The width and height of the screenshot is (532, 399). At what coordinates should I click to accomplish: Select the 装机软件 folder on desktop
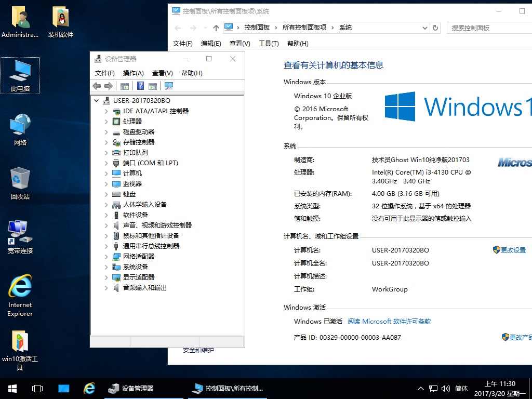(61, 22)
